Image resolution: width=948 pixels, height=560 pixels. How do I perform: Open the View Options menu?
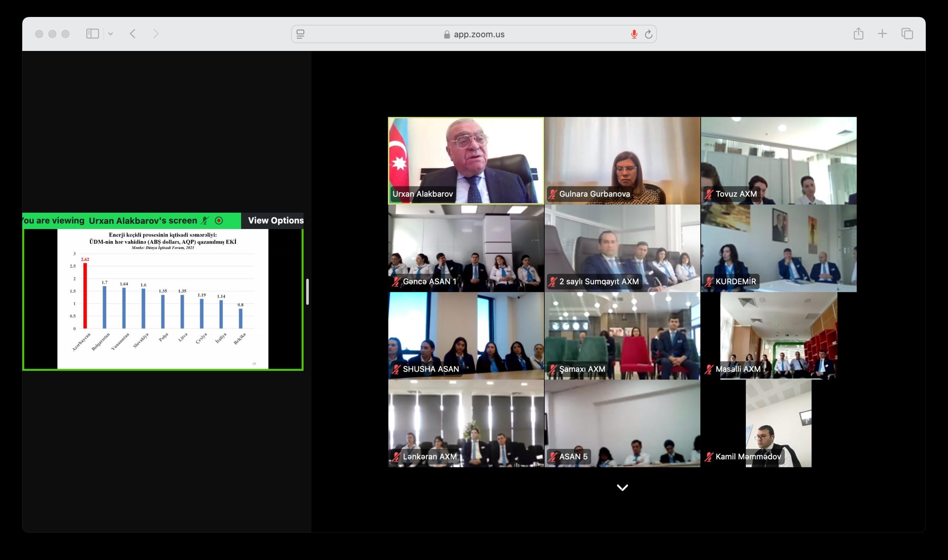point(276,220)
